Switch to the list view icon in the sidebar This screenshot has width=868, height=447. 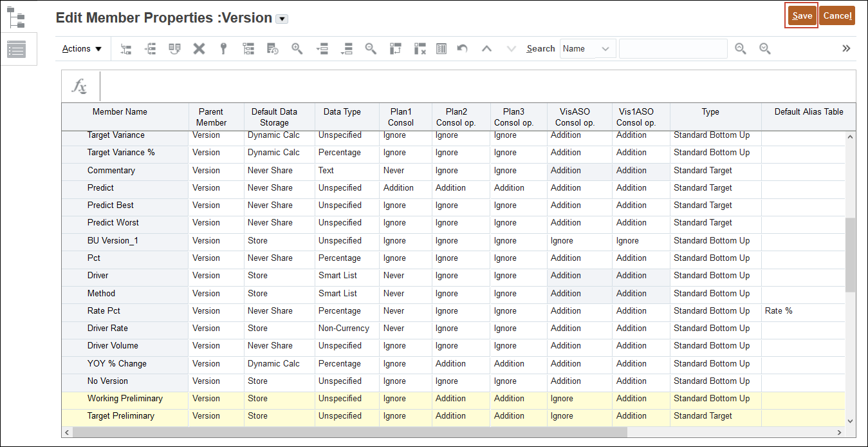click(17, 48)
